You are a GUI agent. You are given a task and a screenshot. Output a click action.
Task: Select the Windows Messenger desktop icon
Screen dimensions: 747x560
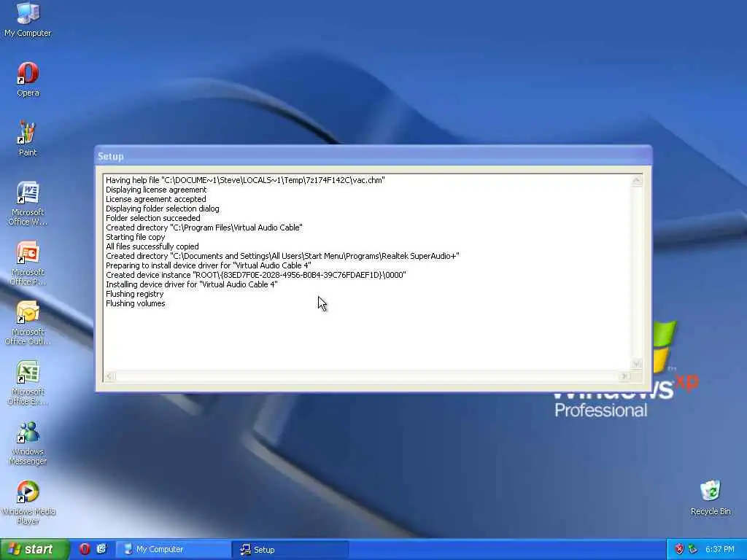coord(28,443)
